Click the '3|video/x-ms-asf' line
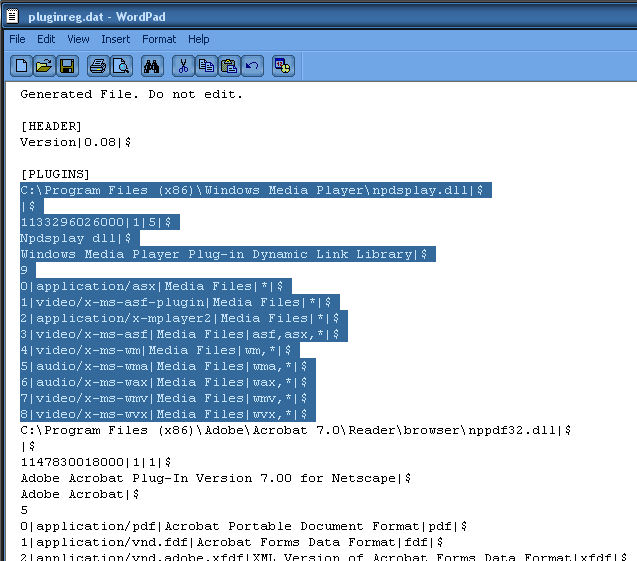Image resolution: width=637 pixels, height=561 pixels. point(180,334)
